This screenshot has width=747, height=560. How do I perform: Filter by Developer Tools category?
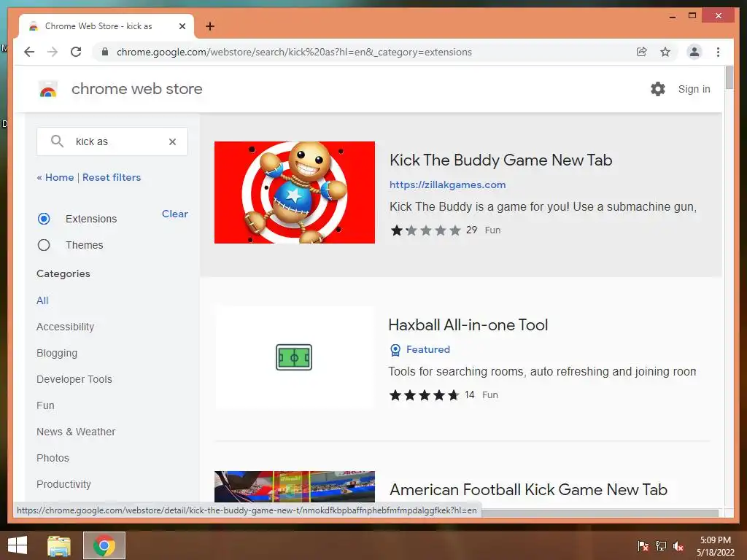coord(74,379)
